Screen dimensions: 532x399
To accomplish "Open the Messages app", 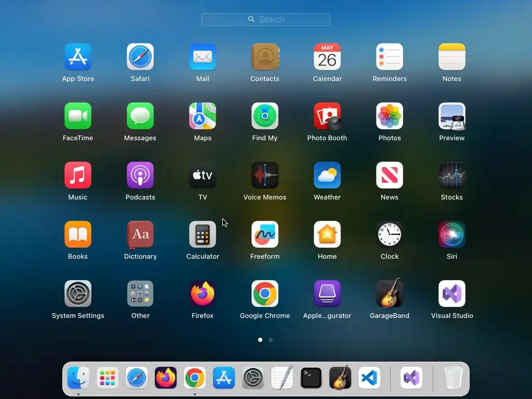I will pos(140,116).
